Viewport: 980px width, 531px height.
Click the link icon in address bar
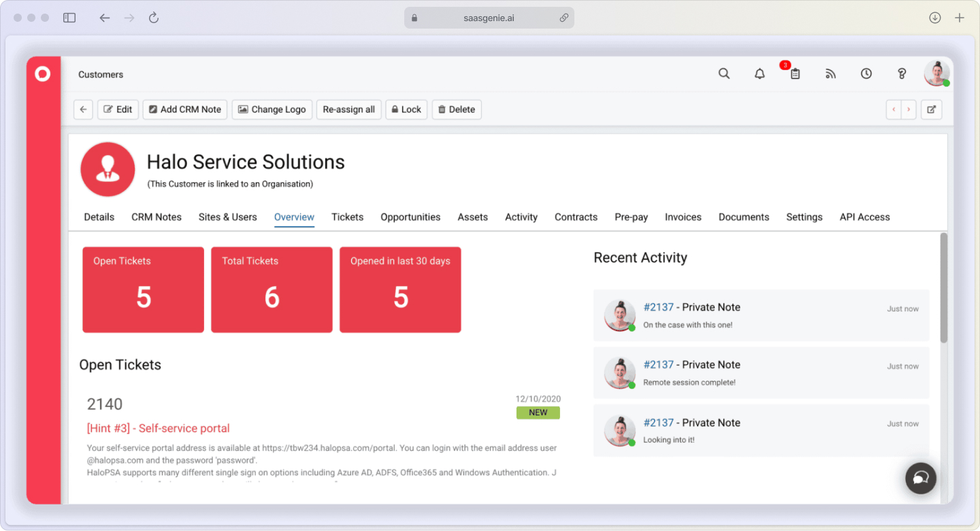(x=563, y=18)
